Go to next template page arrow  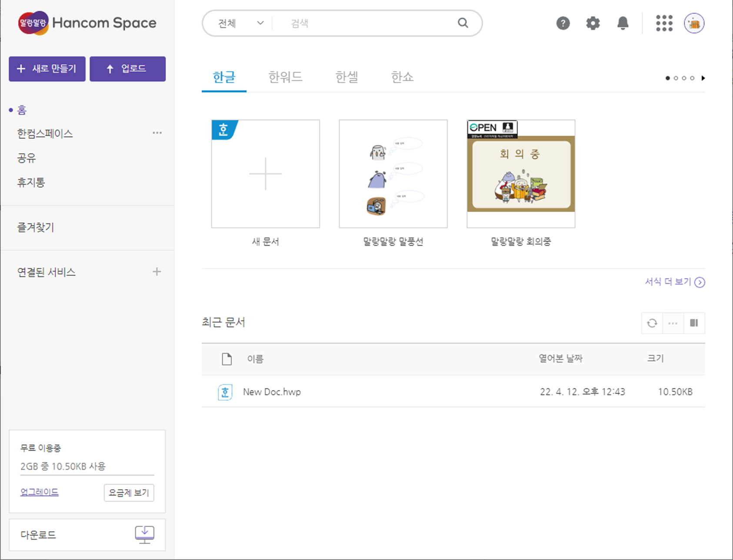(x=703, y=78)
